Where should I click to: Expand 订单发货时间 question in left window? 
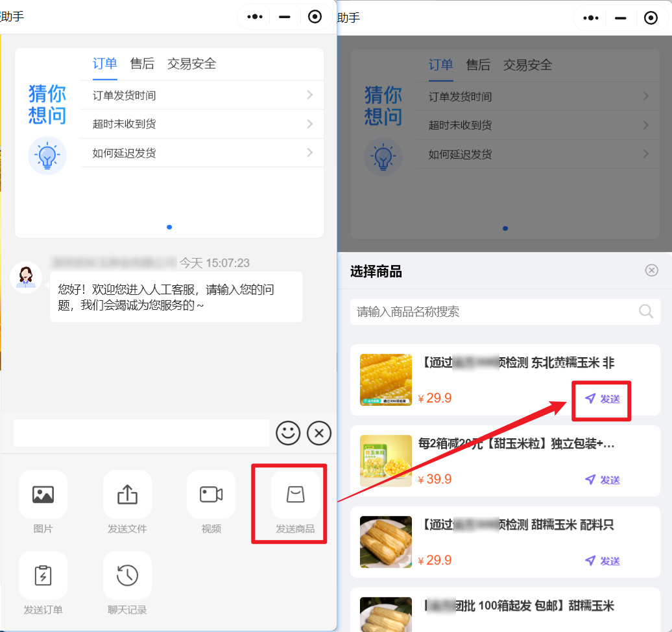pyautogui.click(x=202, y=95)
